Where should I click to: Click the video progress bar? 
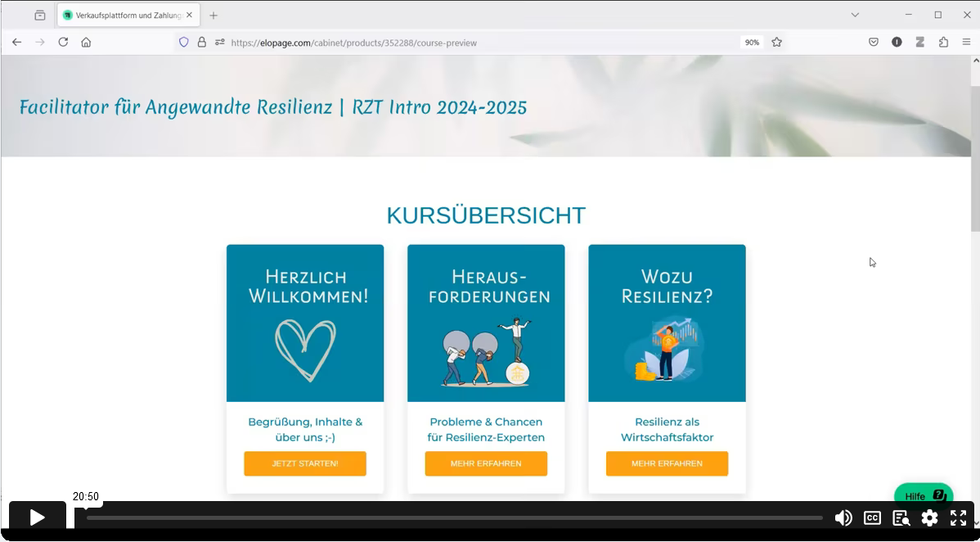pyautogui.click(x=454, y=518)
